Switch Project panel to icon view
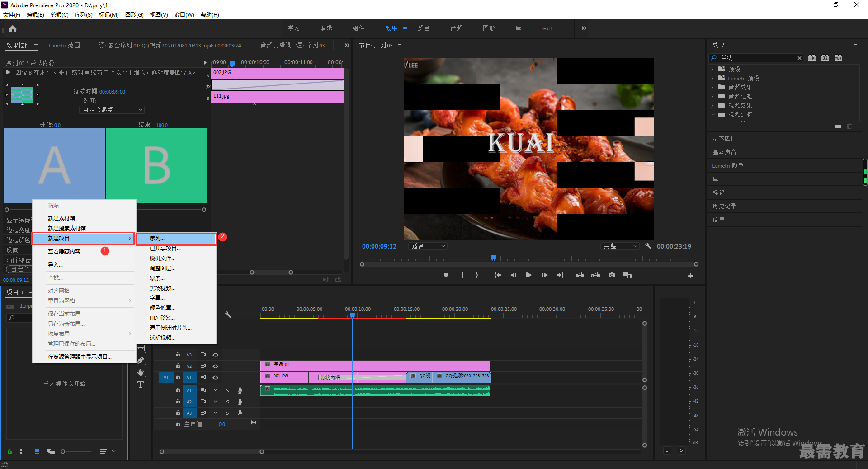 point(37,451)
